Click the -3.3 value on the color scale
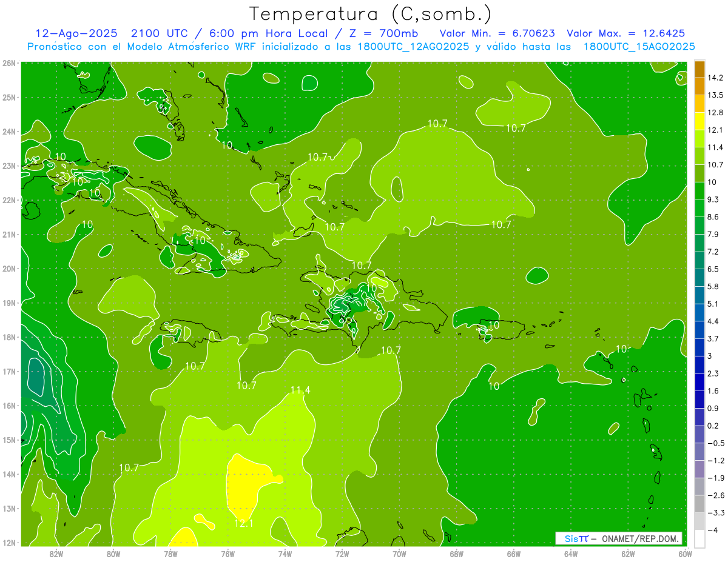The height and width of the screenshot is (562, 728). tap(715, 512)
